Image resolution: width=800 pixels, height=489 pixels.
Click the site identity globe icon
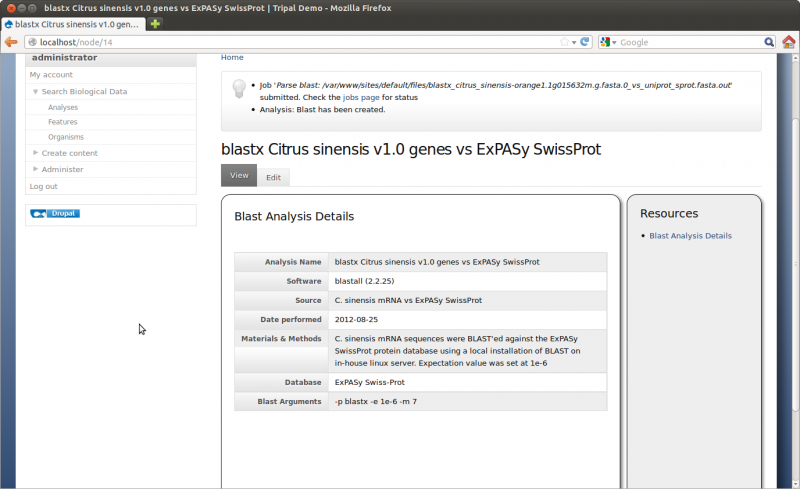point(32,42)
